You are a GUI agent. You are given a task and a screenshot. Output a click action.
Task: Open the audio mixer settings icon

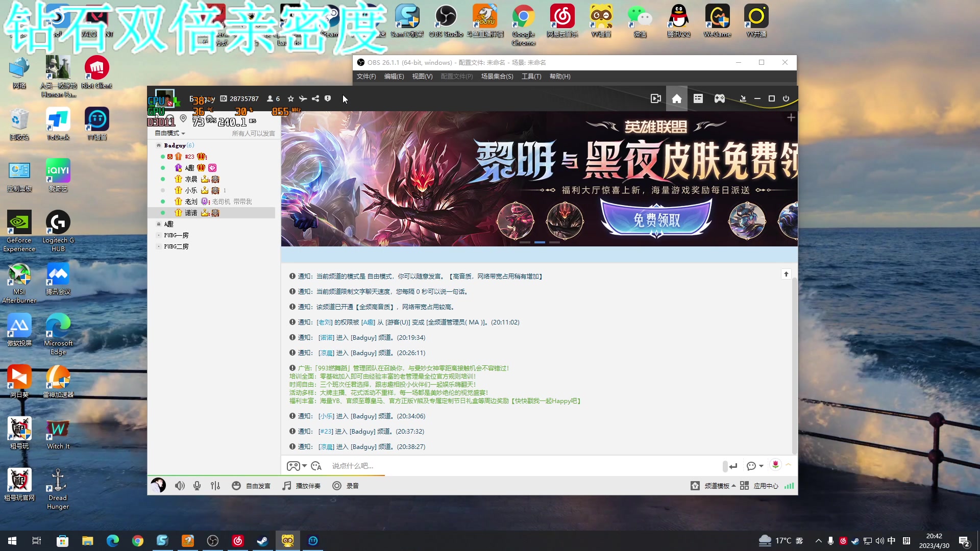[x=215, y=486]
